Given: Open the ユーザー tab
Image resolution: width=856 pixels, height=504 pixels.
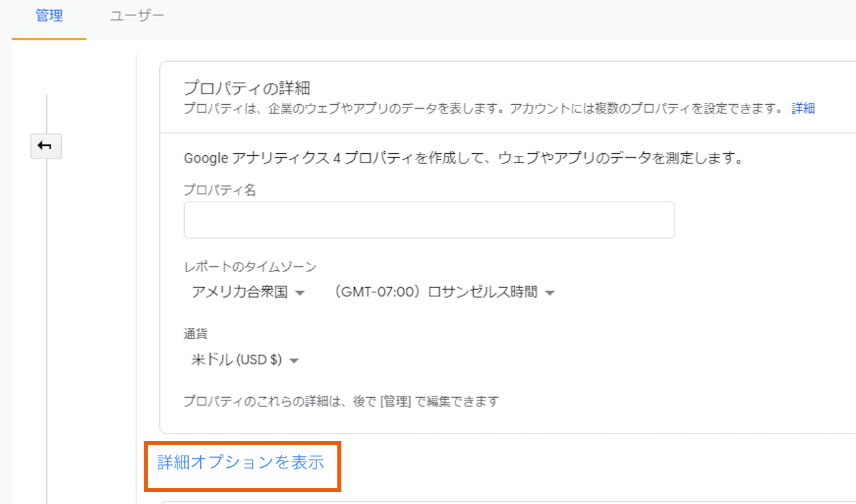Looking at the screenshot, I should [137, 16].
